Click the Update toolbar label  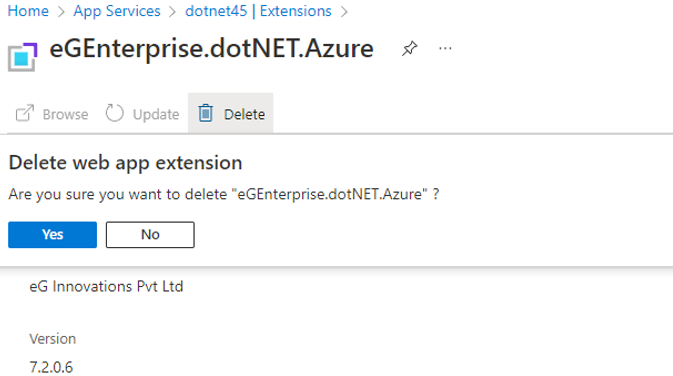(156, 114)
